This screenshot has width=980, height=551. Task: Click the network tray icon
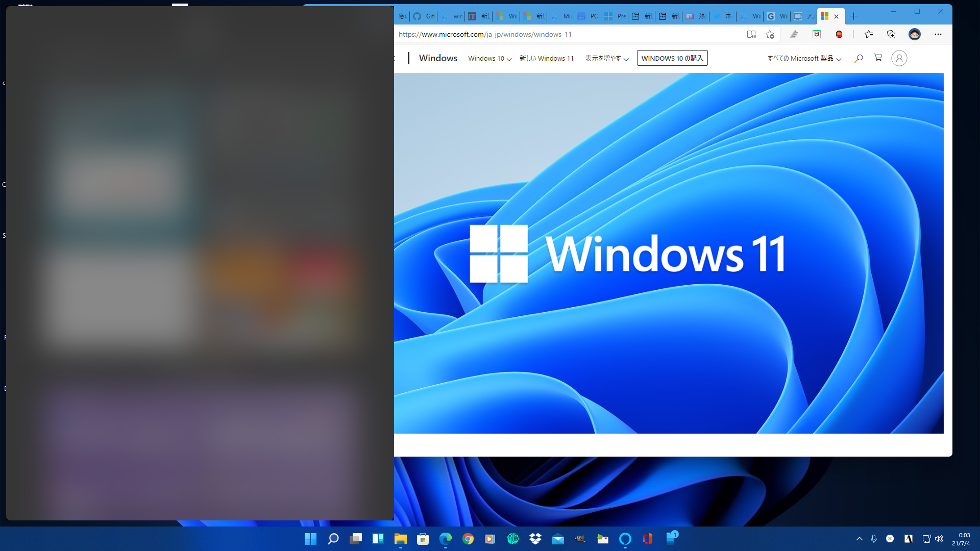click(x=926, y=539)
